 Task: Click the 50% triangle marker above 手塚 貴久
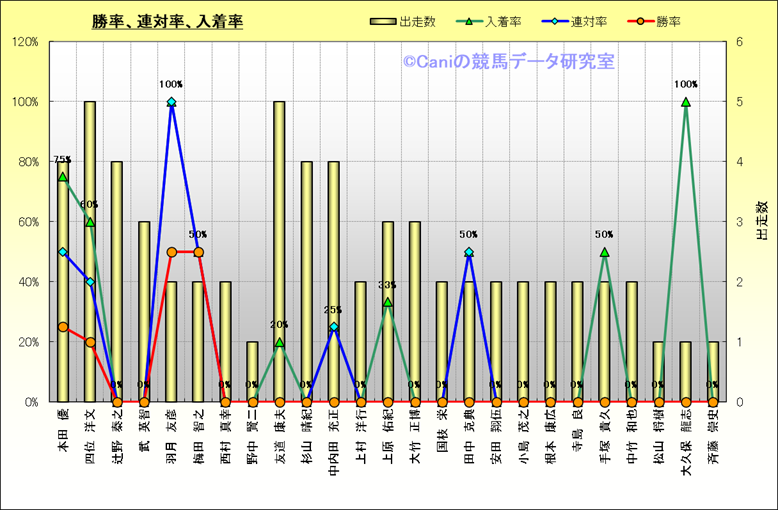(x=604, y=252)
